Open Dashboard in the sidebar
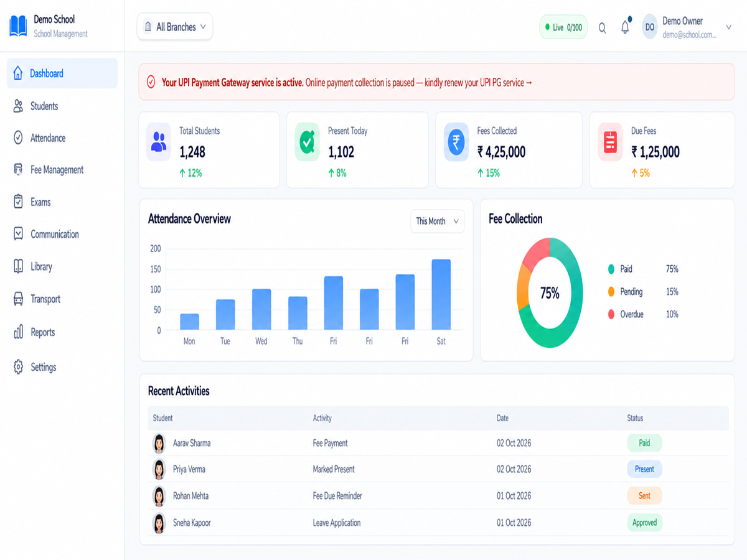This screenshot has width=747, height=560. coord(62,73)
